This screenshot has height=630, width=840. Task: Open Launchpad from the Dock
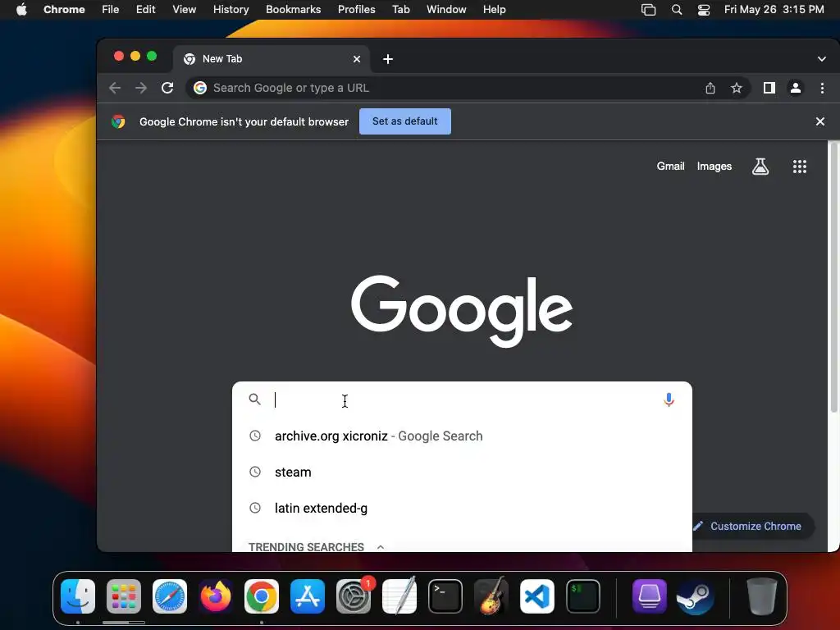point(124,596)
